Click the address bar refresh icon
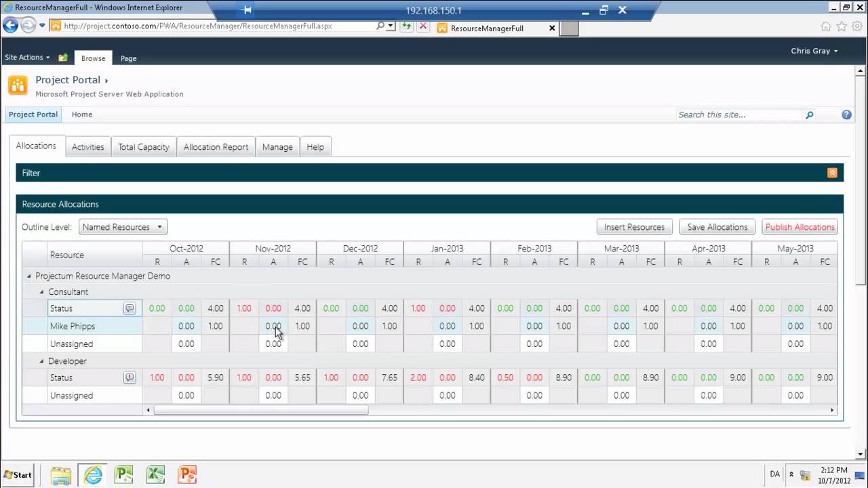 click(406, 26)
